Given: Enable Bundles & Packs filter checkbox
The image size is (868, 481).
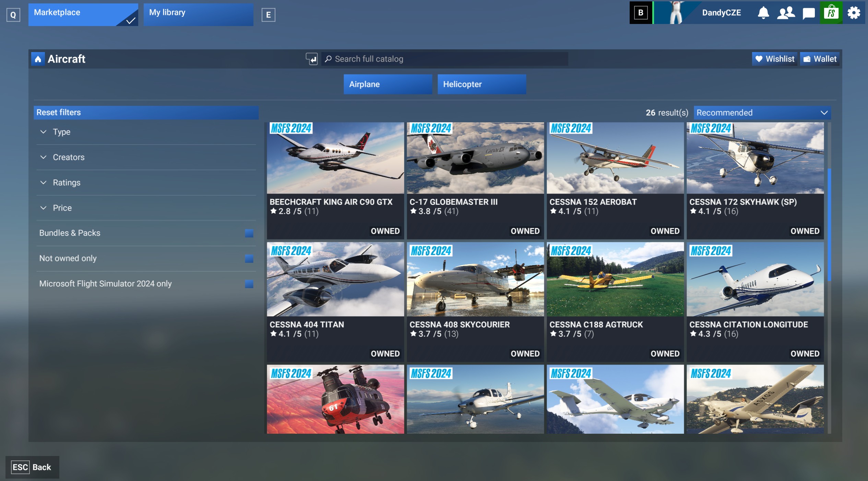Looking at the screenshot, I should pyautogui.click(x=249, y=233).
